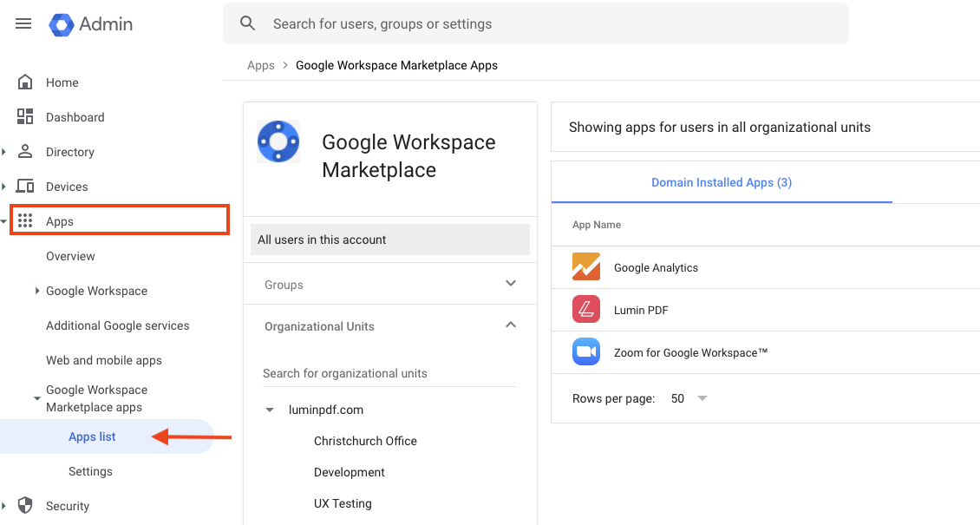
Task: Click the Apps grid icon
Action: (x=25, y=220)
